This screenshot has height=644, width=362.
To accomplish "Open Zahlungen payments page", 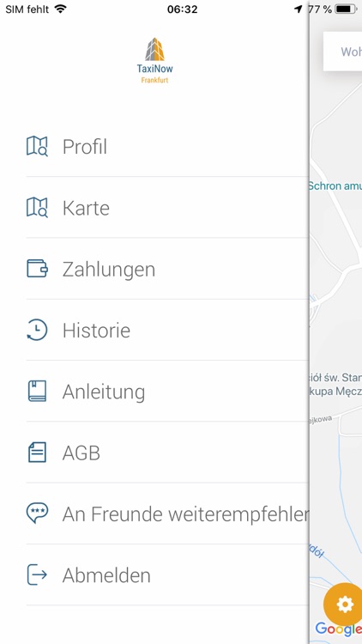I will pos(167,269).
